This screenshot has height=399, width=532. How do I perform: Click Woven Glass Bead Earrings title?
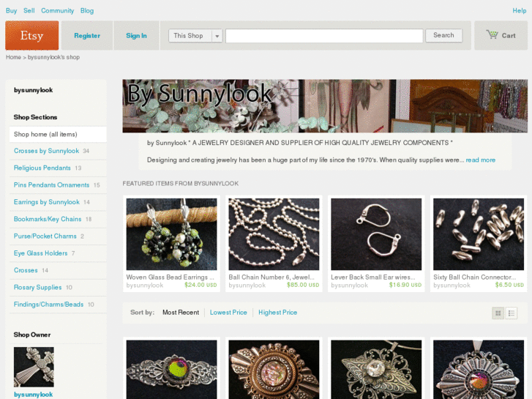[171, 277]
